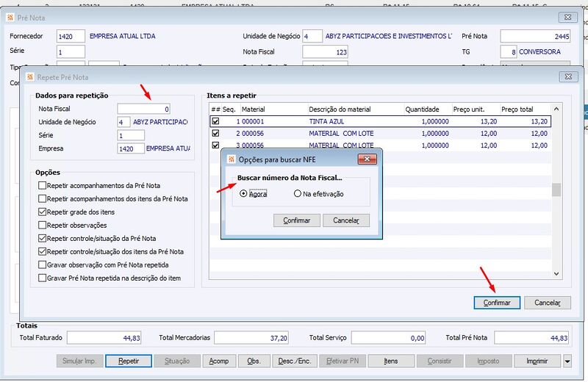Viewport: 588px width, 382px height.
Task: Click the Série field in Dados para repetição
Action: [x=131, y=135]
